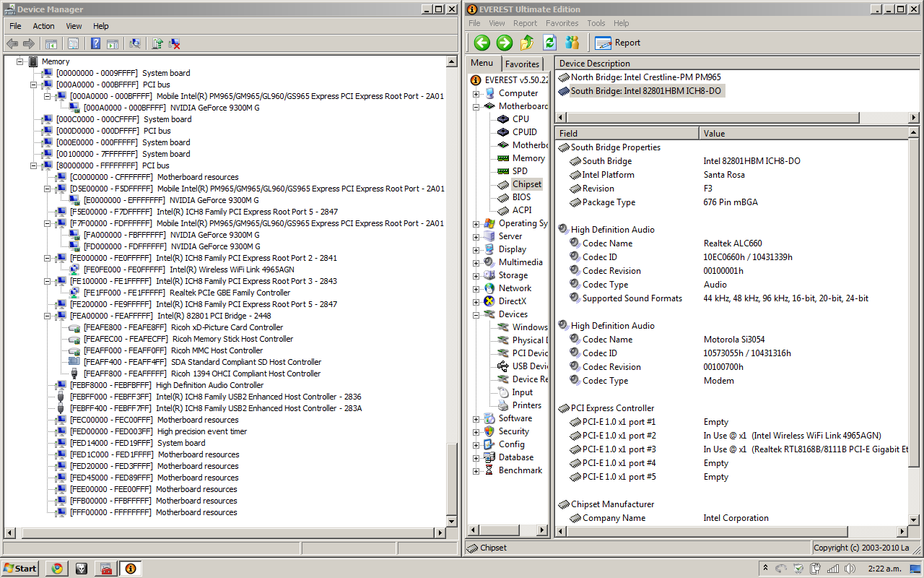This screenshot has width=924, height=578.
Task: Click EVEREST green Back arrow button
Action: coord(481,43)
